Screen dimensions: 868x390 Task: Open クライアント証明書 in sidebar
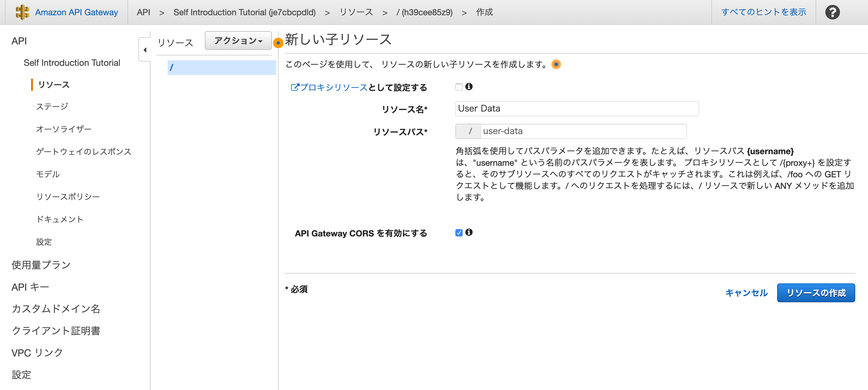coord(56,331)
